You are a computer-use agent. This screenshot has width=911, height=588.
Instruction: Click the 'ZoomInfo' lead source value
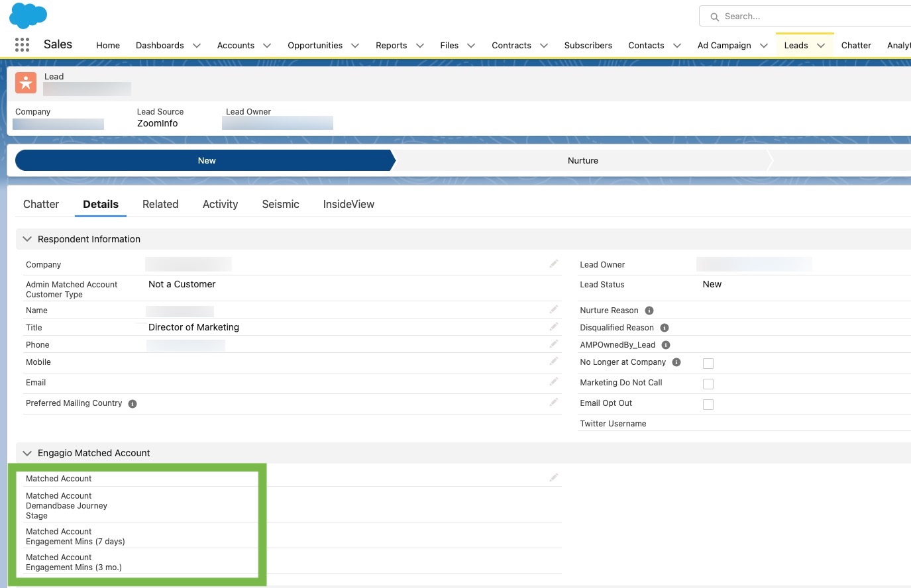click(x=157, y=123)
